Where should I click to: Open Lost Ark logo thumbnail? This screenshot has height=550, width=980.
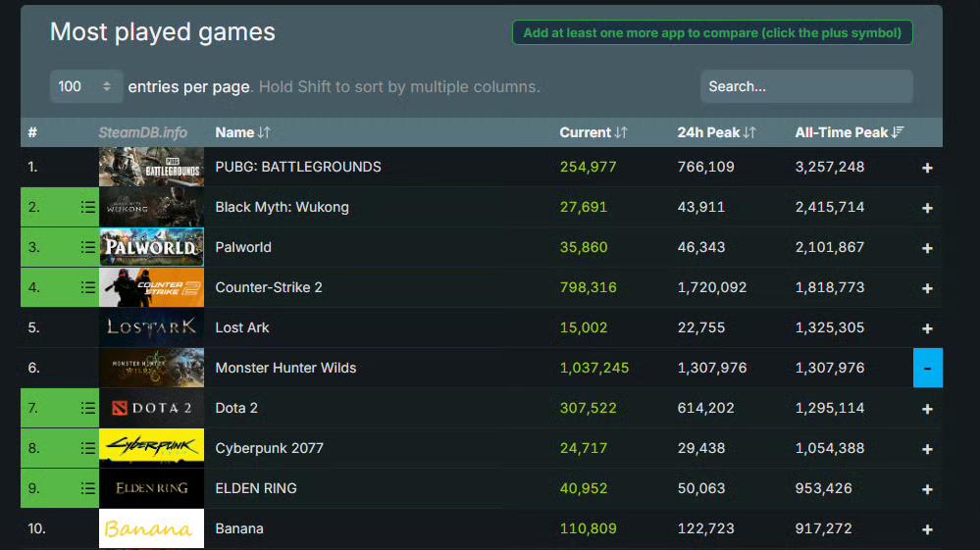(151, 327)
